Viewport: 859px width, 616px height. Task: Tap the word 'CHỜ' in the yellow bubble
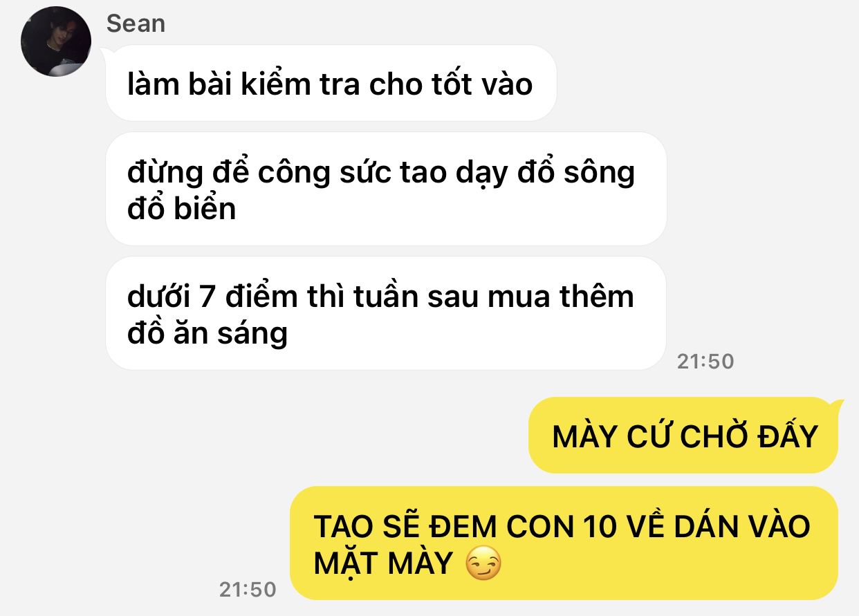click(711, 436)
